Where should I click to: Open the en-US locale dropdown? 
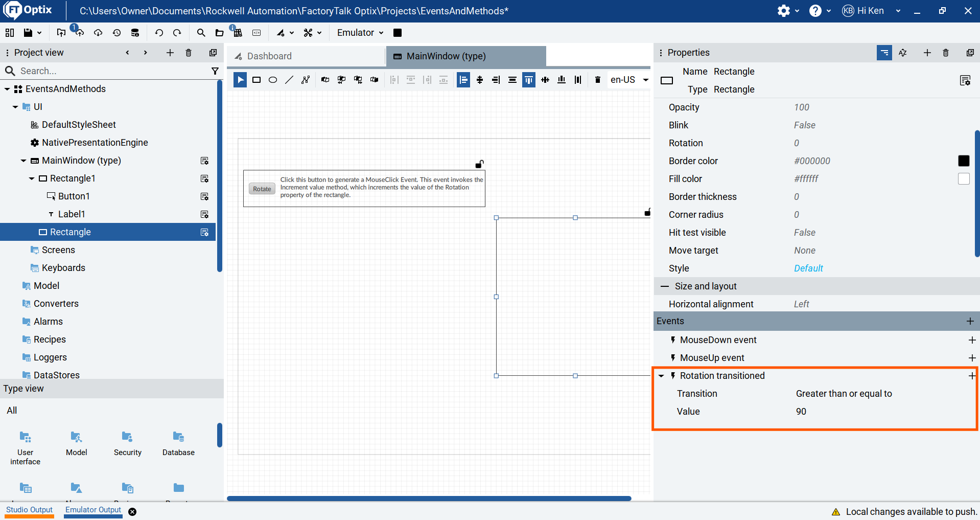629,80
